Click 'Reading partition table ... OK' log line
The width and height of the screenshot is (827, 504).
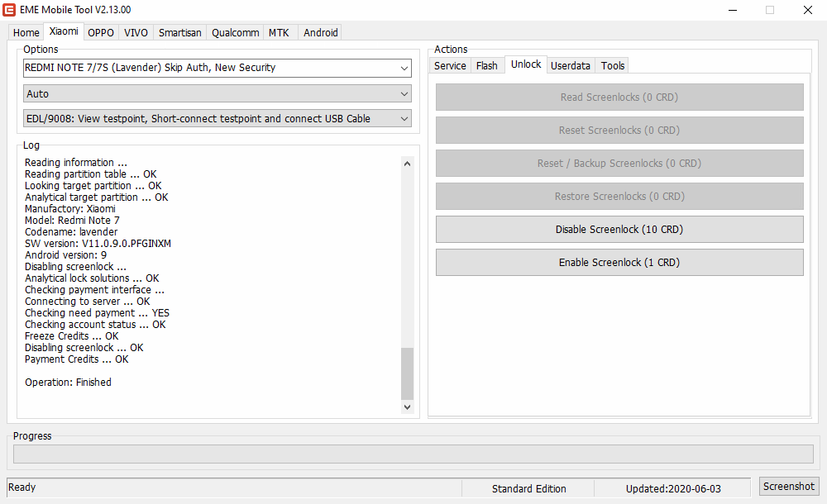[91, 174]
